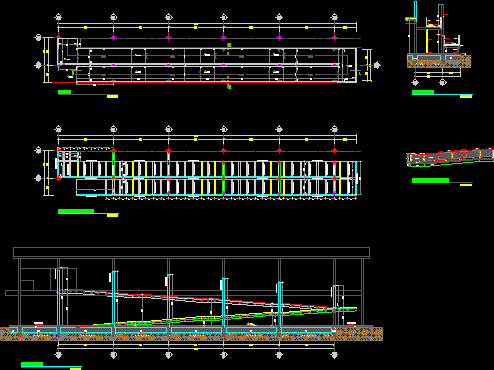Screen dimensions: 494x370
Task: Select the green section marker atop the top plan
Action: (x=229, y=45)
